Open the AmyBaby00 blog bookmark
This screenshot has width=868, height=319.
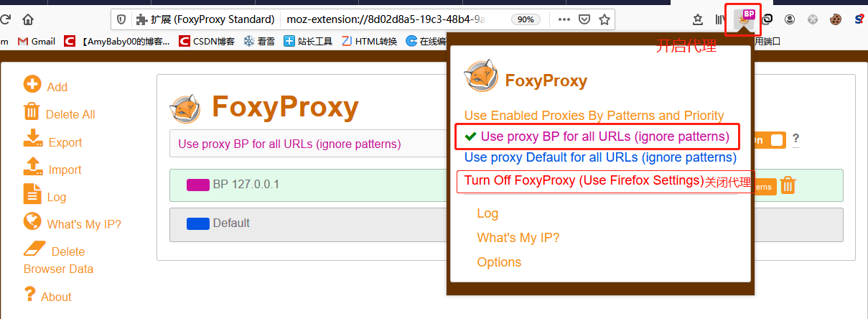pyautogui.click(x=116, y=42)
